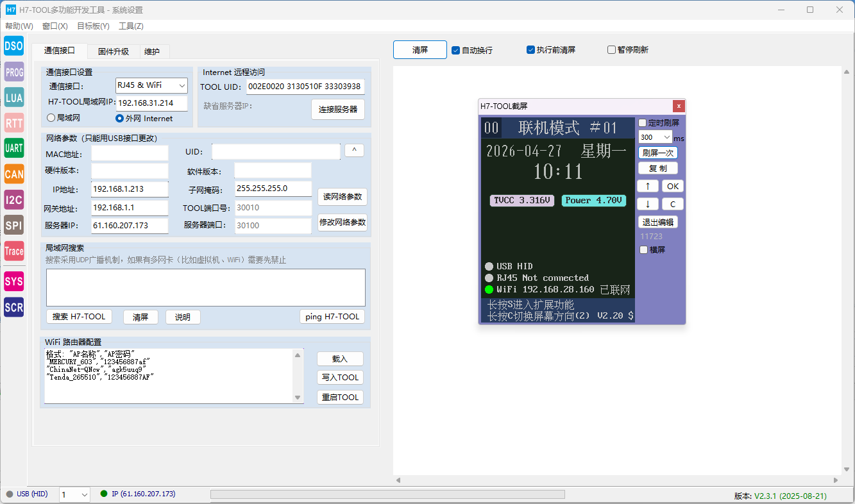Disable the 自动换行 checkbox

pos(456,50)
